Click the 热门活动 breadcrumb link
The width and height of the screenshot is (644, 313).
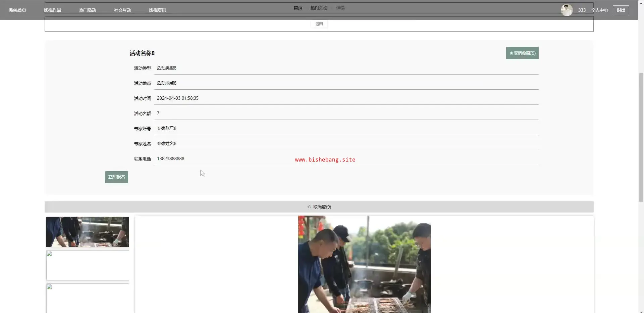coord(319,8)
